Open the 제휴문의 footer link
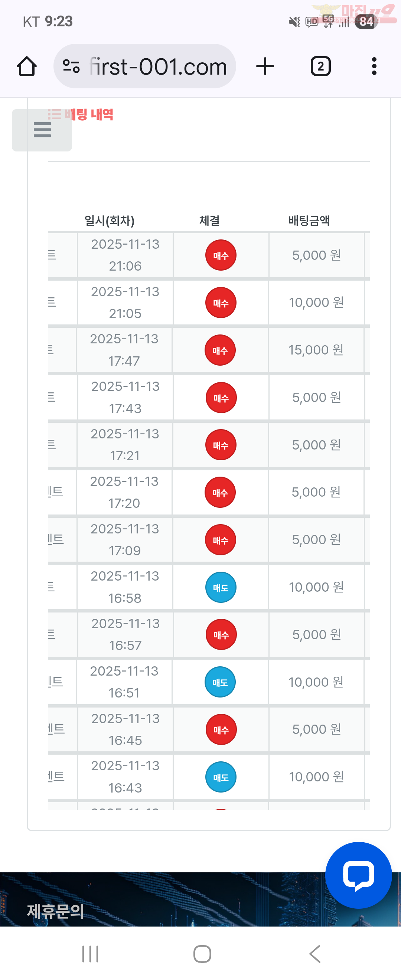Image resolution: width=401 pixels, height=980 pixels. tap(56, 911)
